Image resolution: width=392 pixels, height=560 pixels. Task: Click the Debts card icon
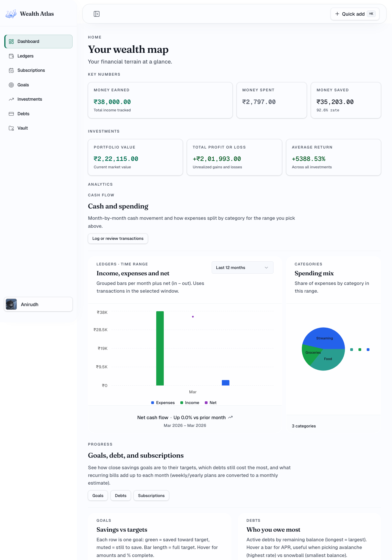(x=11, y=114)
